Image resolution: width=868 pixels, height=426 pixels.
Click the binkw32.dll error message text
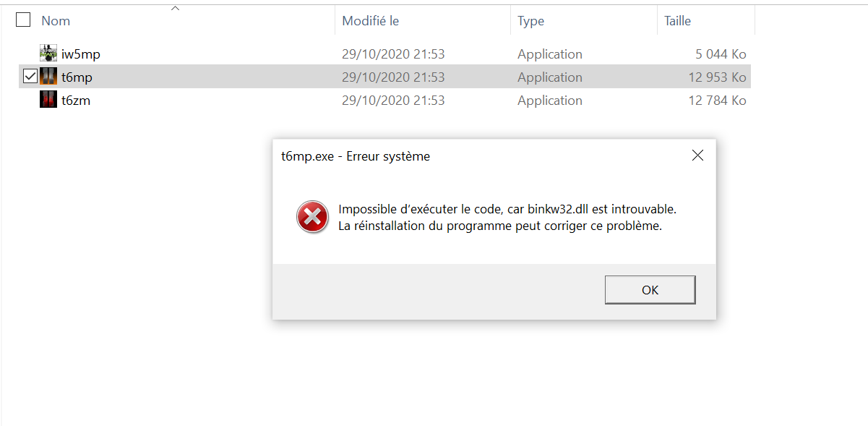coord(507,210)
